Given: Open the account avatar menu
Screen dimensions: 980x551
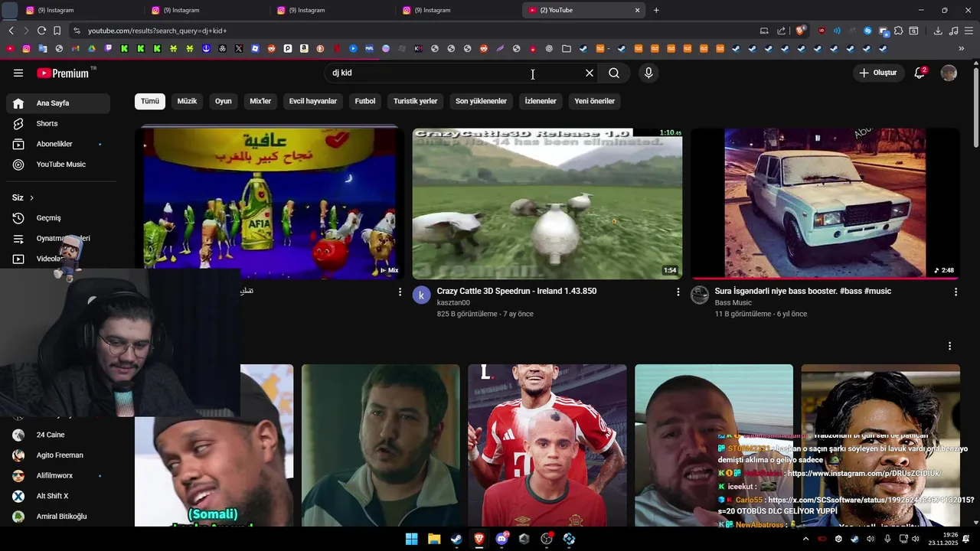Looking at the screenshot, I should 949,73.
